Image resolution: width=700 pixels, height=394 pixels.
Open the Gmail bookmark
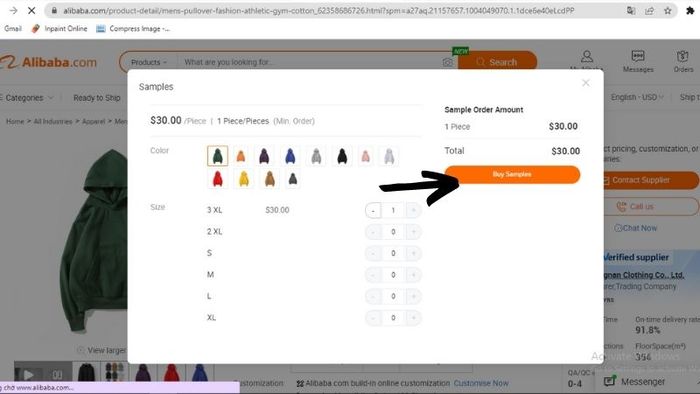coord(12,29)
